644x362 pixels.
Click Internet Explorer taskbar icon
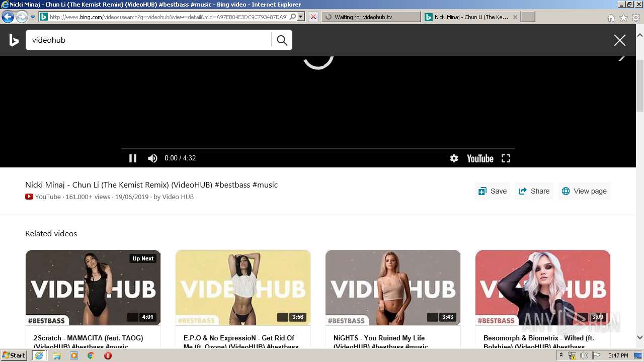(x=39, y=355)
